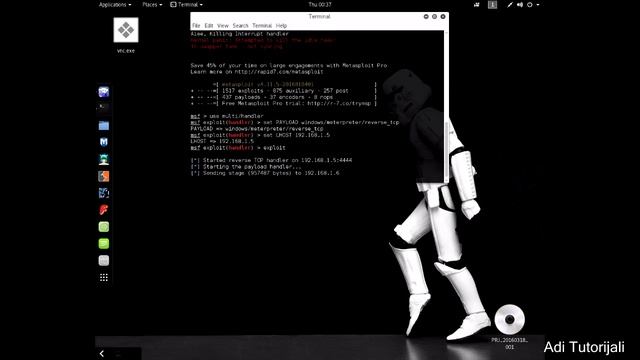Launch Metasploit M icon in dock
Screen dimensions: 640x360
104,142
